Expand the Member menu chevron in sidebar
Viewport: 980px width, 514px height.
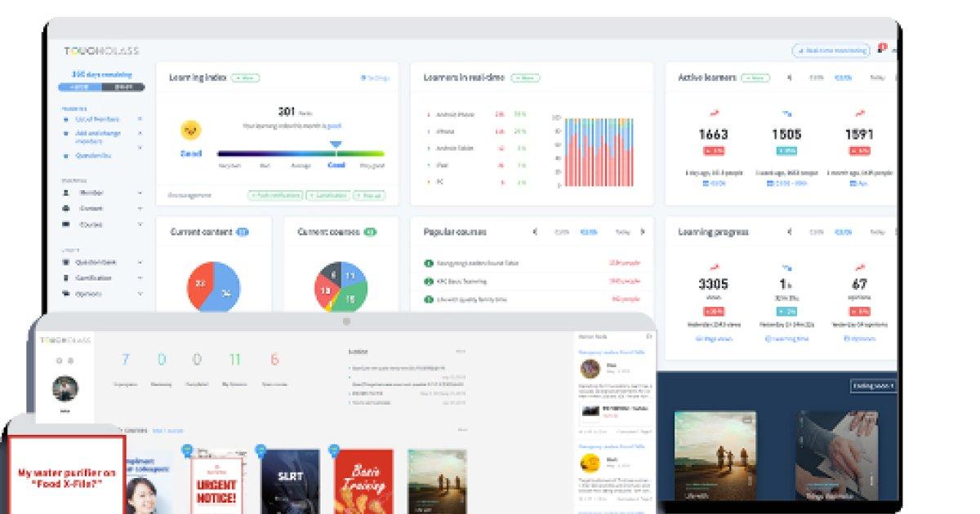point(140,193)
